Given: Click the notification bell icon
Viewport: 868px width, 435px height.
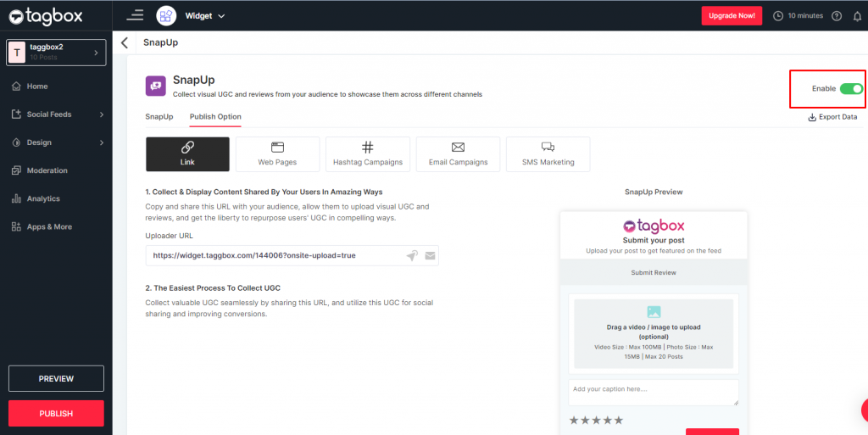Looking at the screenshot, I should pos(857,16).
